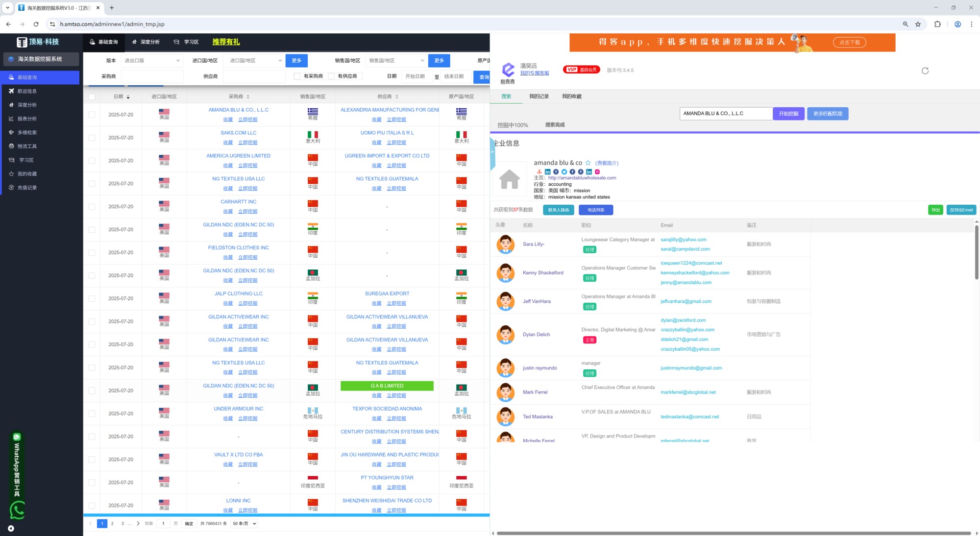980x536 pixels.
Task: Open the WhatsApp icon at sidebar bottom
Action: coord(18,511)
